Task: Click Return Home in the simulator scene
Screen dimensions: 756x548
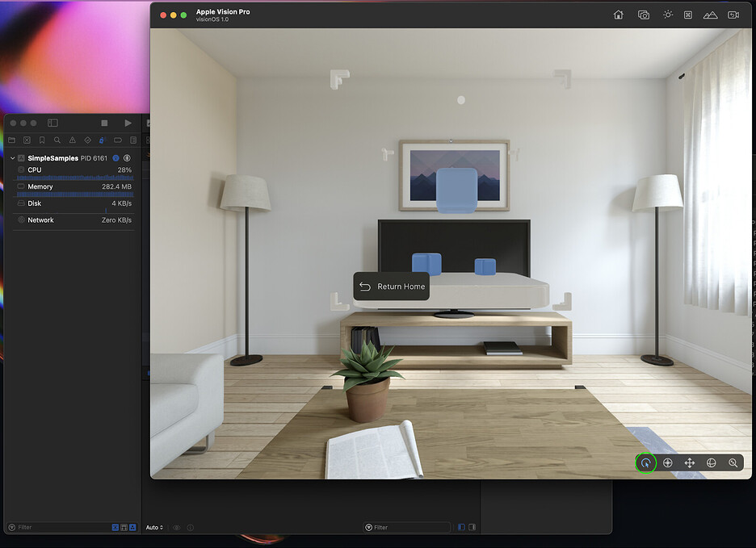Action: [392, 287]
